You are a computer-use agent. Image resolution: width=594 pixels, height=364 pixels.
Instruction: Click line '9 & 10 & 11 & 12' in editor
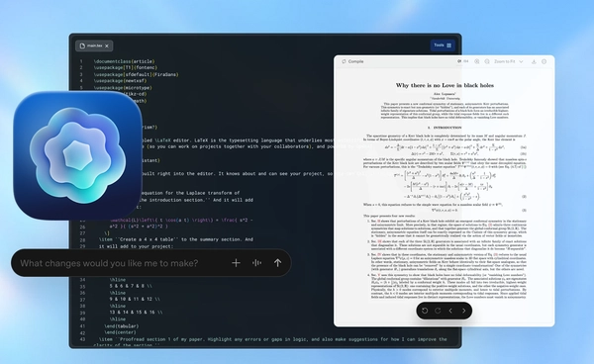[135, 299]
